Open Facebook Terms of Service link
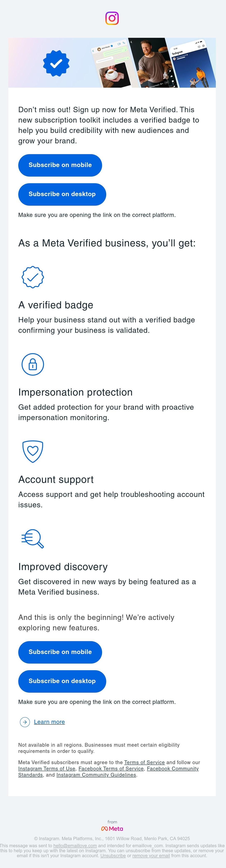Viewport: 226px width, 868px height. click(111, 769)
